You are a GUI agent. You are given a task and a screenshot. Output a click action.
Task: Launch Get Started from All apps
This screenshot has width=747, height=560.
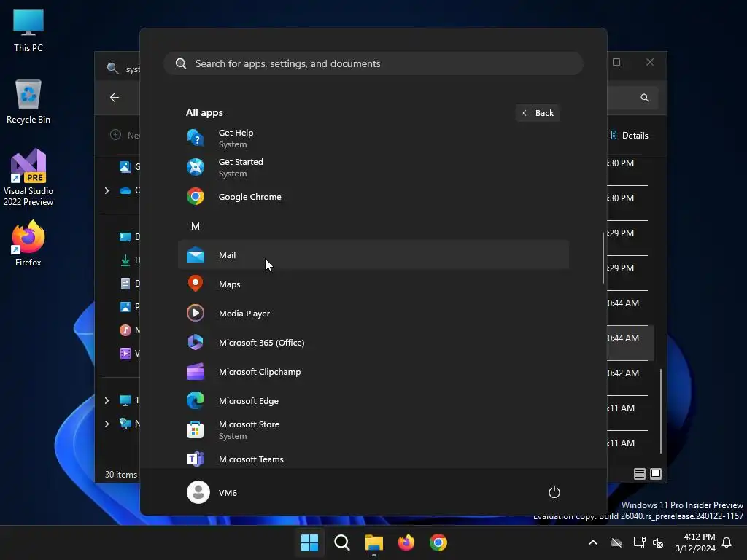coord(373,168)
